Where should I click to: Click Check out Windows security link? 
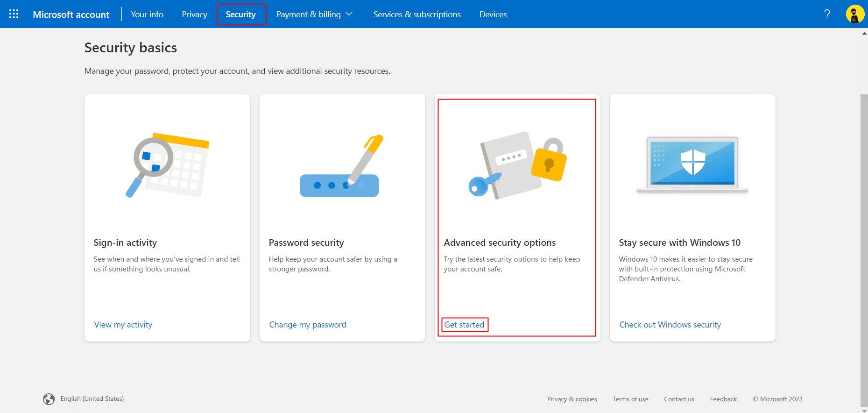point(670,325)
